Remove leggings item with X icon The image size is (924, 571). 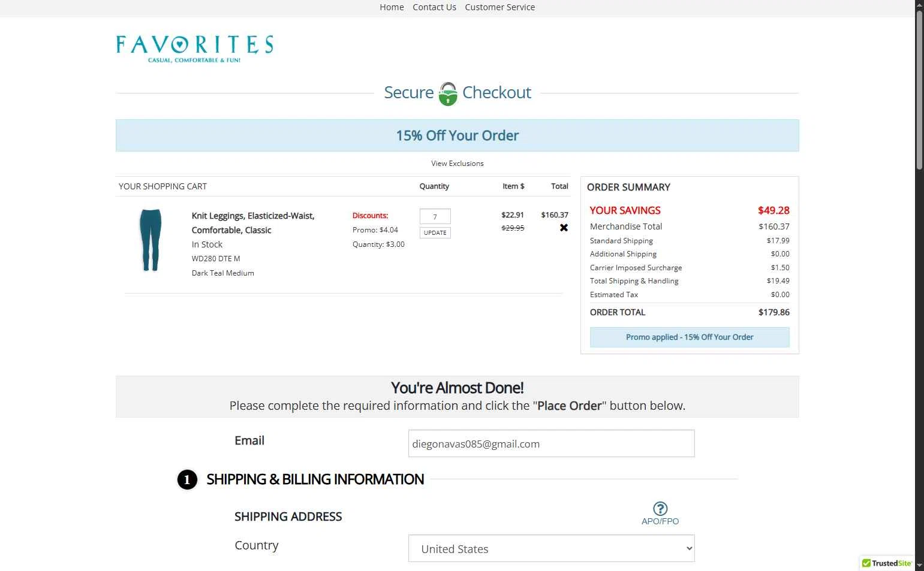pyautogui.click(x=564, y=228)
